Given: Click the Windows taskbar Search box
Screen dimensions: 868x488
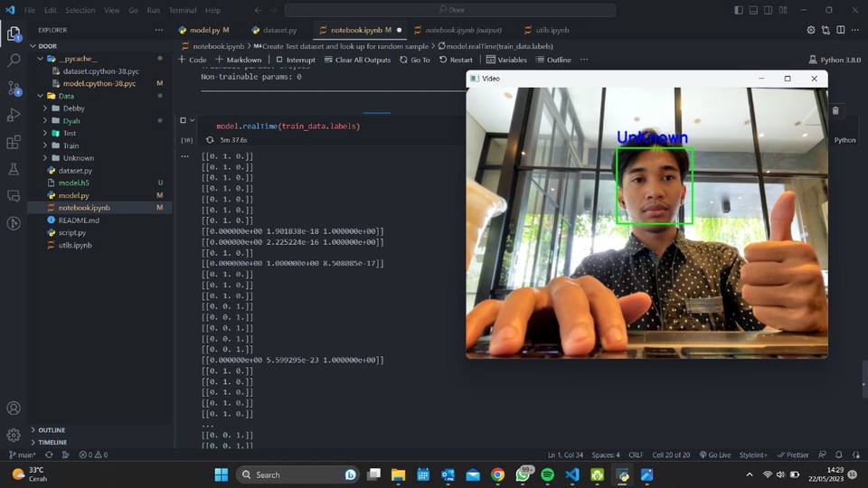Looking at the screenshot, I should point(297,474).
